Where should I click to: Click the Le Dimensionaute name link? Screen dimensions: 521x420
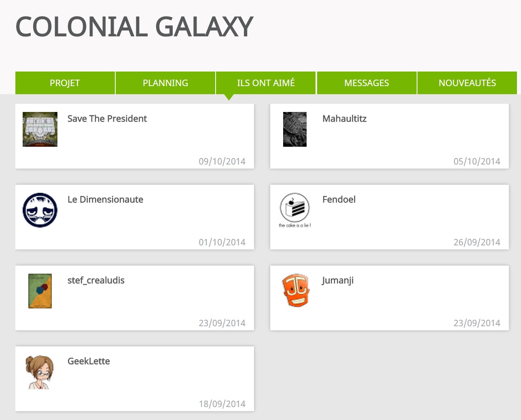pos(105,200)
